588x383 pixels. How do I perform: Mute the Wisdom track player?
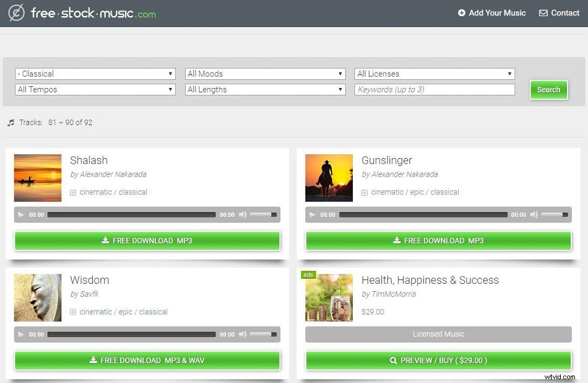coord(243,334)
